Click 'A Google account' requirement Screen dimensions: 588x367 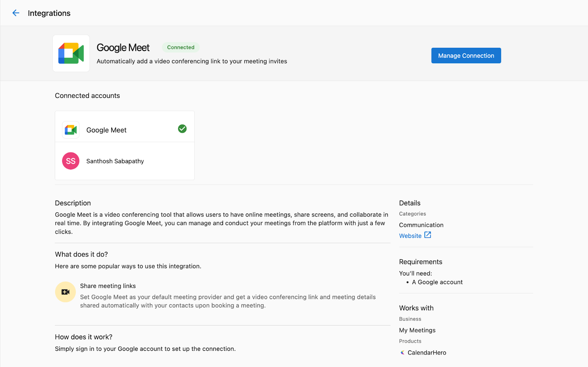437,282
